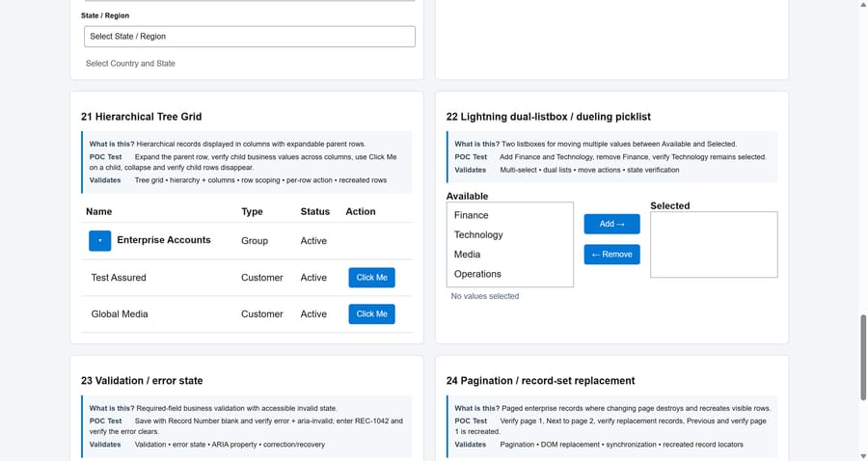Click the 'No values selected' status text
Viewport: 868px width, 461px height.
click(485, 296)
